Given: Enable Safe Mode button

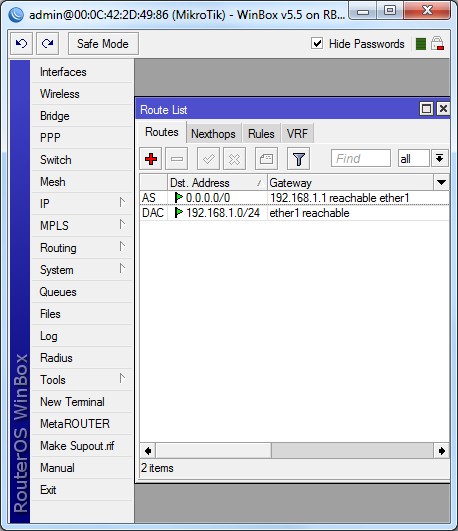Looking at the screenshot, I should pyautogui.click(x=103, y=43).
